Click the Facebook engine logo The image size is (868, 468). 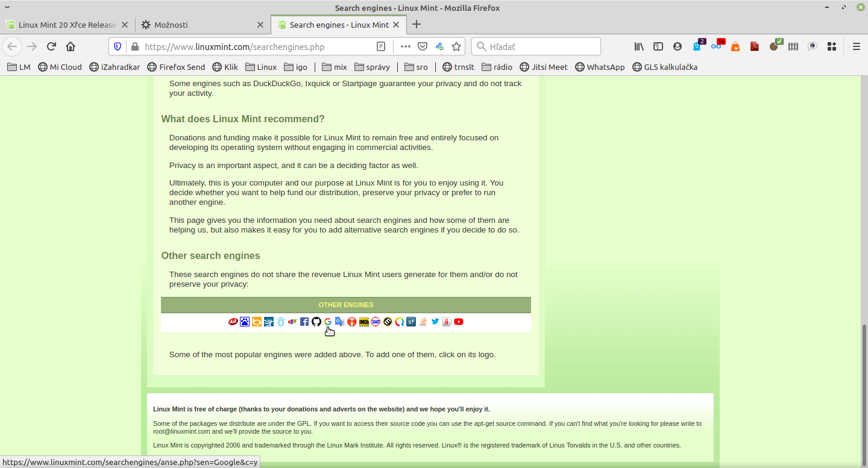click(x=304, y=322)
